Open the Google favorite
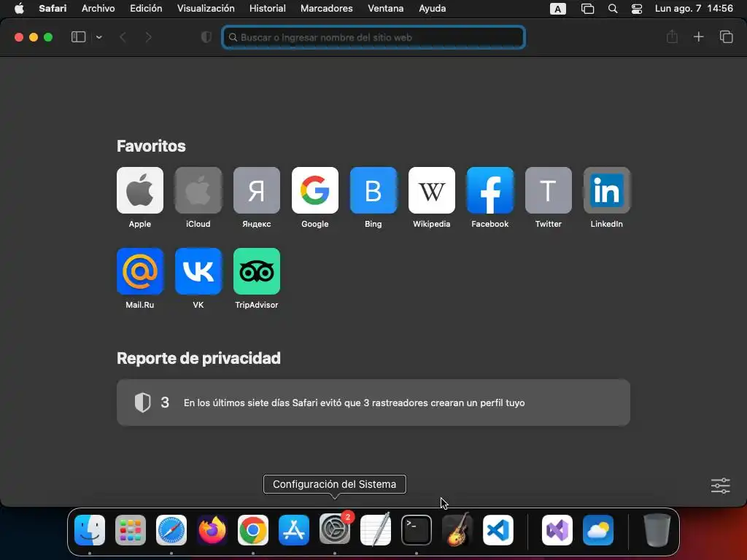This screenshot has height=560, width=747. 315,190
